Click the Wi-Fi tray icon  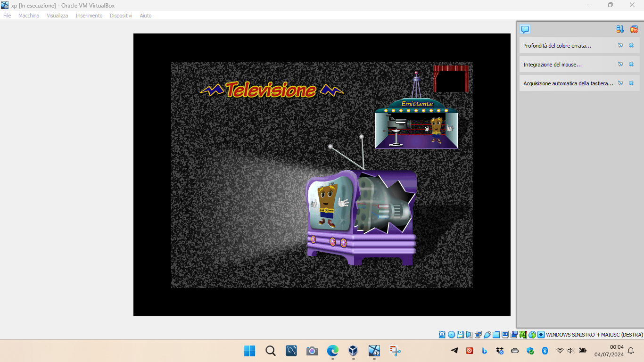(560, 351)
